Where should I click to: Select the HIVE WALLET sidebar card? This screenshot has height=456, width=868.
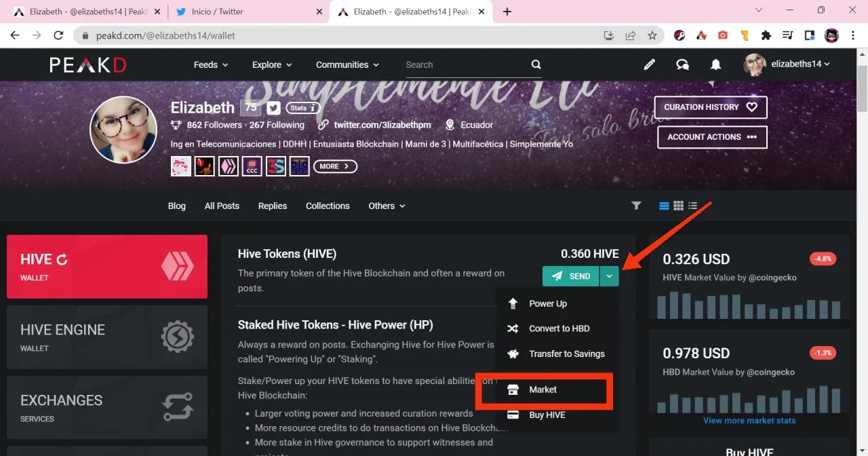pos(107,267)
